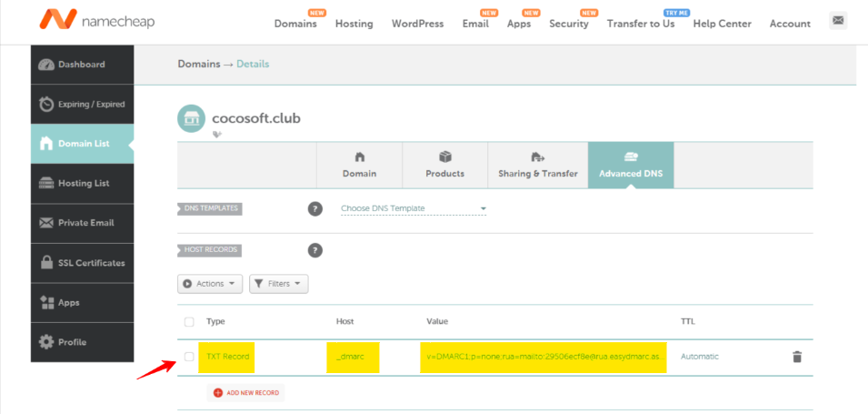Edit the _dmarc host field

(353, 357)
